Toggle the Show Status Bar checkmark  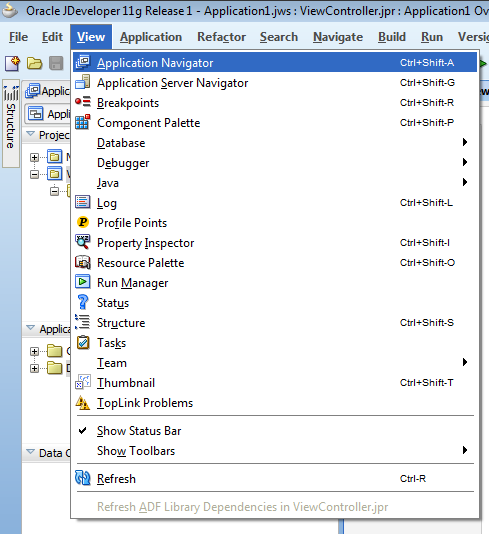(x=82, y=430)
